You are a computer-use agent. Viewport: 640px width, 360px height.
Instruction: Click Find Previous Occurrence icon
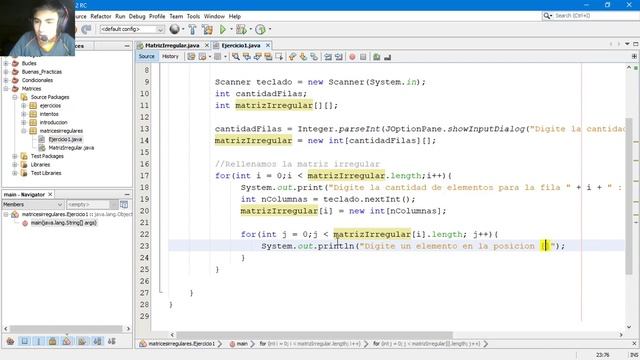pos(247,57)
